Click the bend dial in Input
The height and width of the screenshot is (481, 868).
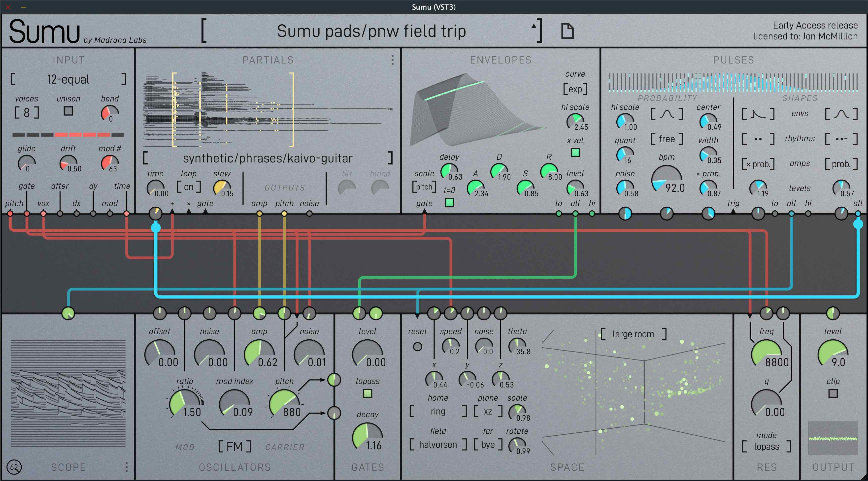tap(109, 114)
